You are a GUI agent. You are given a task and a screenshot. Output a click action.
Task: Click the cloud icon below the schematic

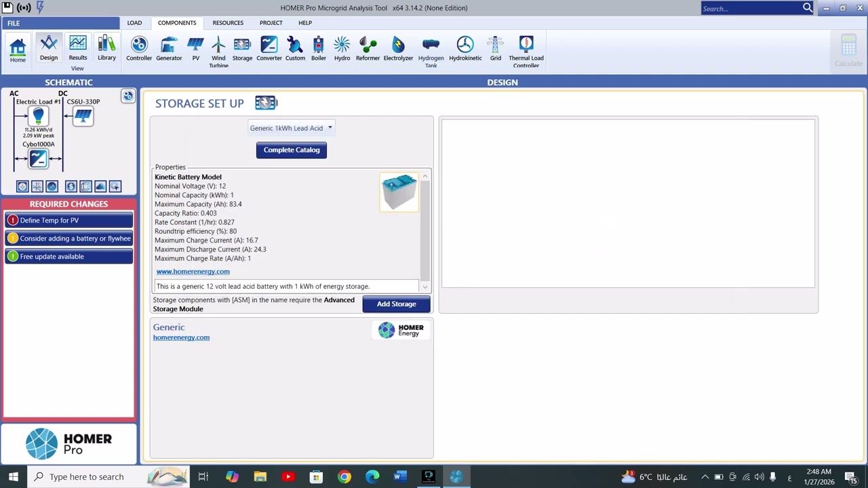click(x=100, y=186)
